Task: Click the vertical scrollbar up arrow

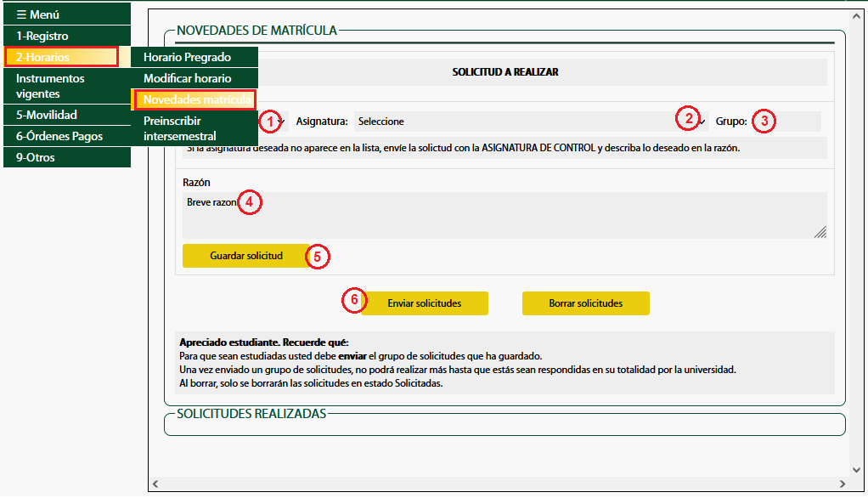Action: (x=856, y=16)
